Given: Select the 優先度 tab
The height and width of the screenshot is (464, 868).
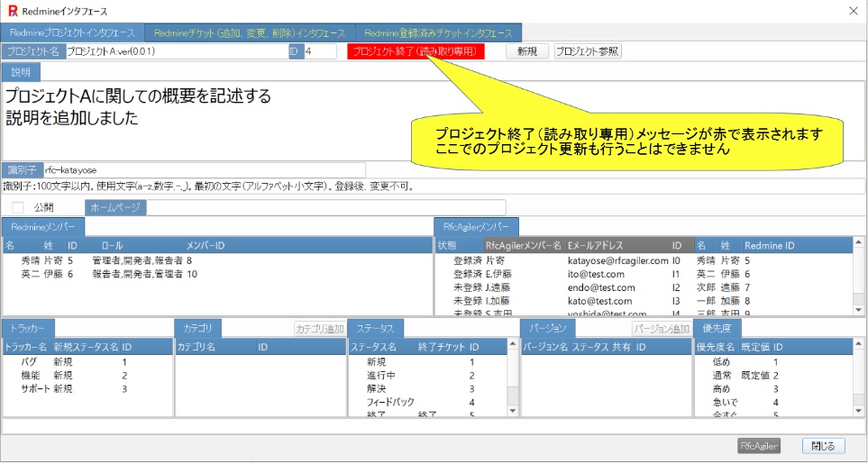Looking at the screenshot, I should [717, 329].
